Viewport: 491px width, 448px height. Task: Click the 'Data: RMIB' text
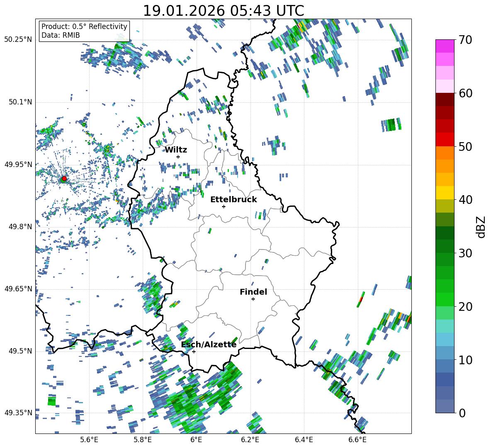[x=61, y=35]
